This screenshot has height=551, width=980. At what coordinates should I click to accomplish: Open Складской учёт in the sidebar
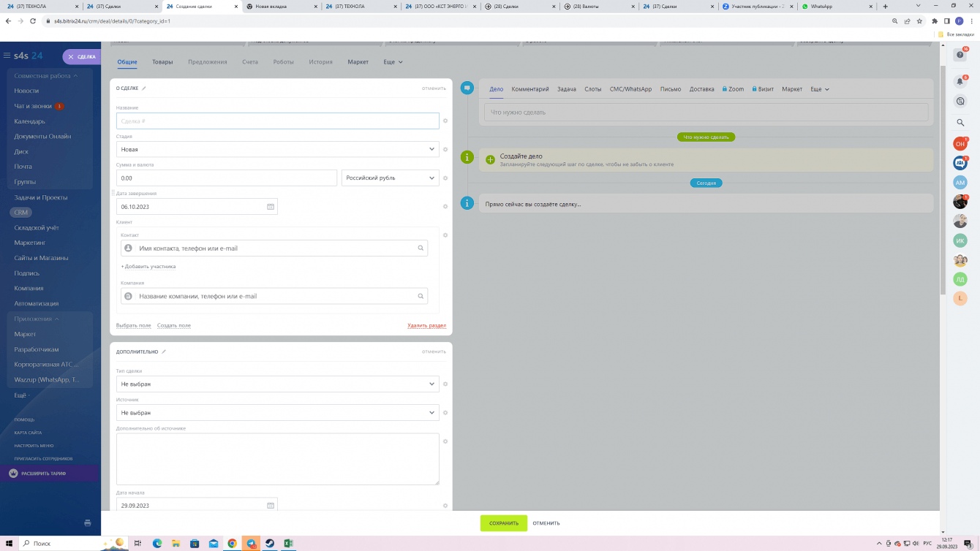pos(37,227)
